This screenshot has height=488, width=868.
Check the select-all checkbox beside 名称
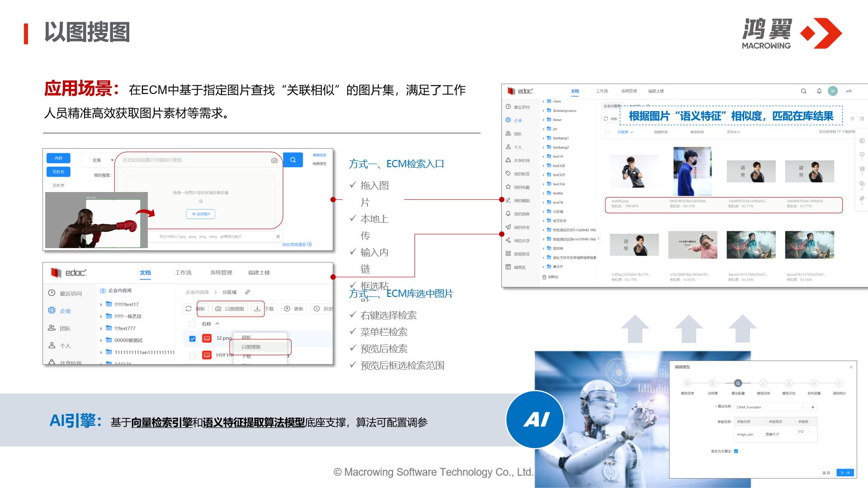(192, 324)
